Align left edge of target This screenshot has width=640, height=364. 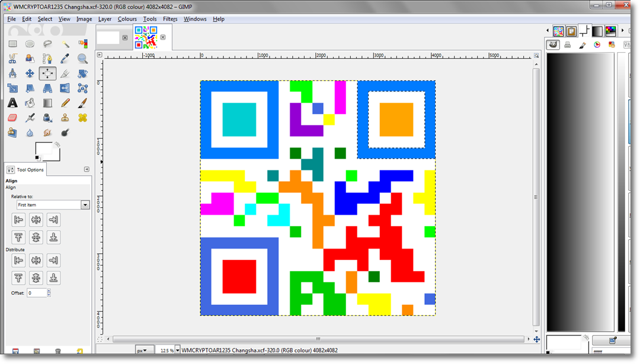(x=18, y=220)
